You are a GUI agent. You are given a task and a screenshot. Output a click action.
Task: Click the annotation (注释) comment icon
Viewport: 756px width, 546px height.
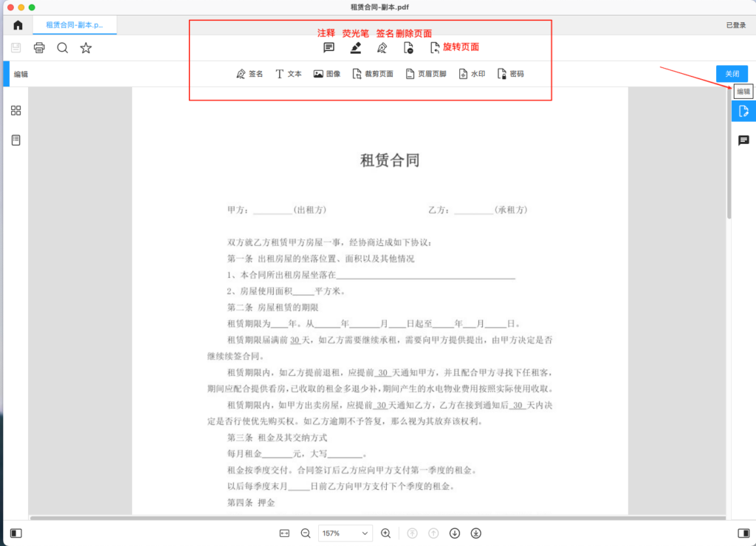tap(329, 48)
